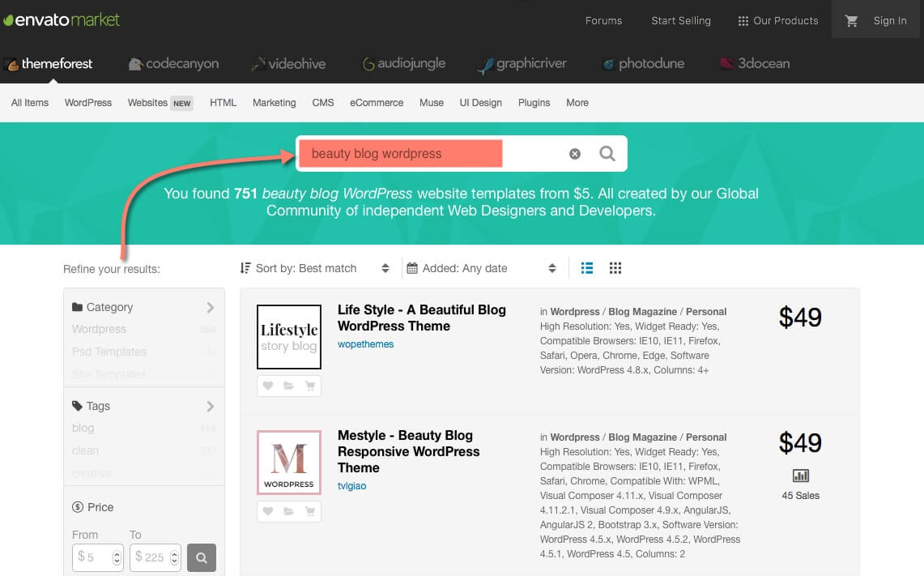The width and height of the screenshot is (924, 576).
Task: Click the Envato Market logo
Action: (x=62, y=19)
